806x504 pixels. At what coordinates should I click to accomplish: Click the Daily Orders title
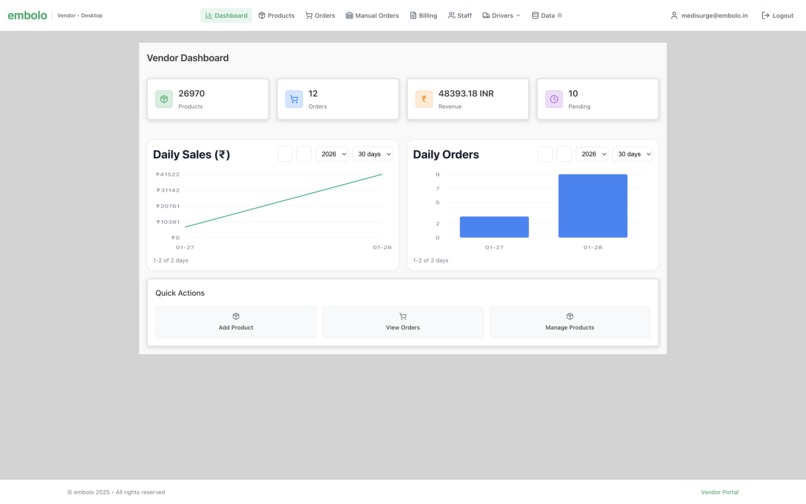tap(446, 155)
